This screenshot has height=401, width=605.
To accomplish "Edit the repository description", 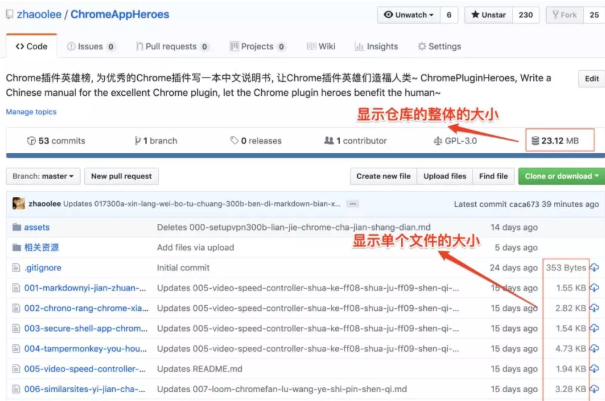I will point(591,79).
